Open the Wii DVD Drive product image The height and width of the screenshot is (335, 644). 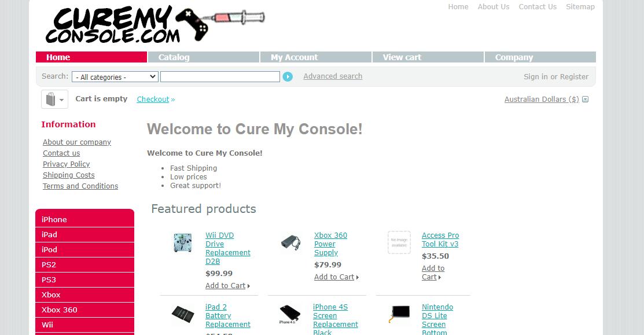point(183,242)
